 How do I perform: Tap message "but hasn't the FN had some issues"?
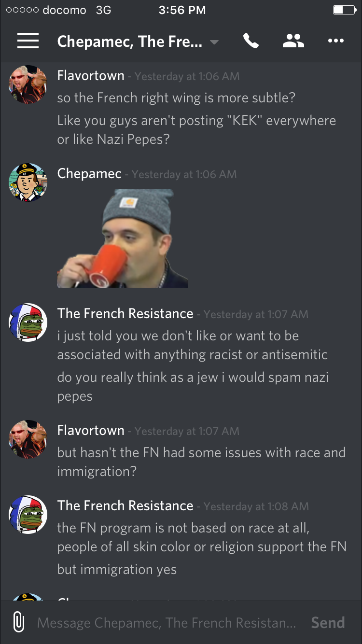[201, 462]
